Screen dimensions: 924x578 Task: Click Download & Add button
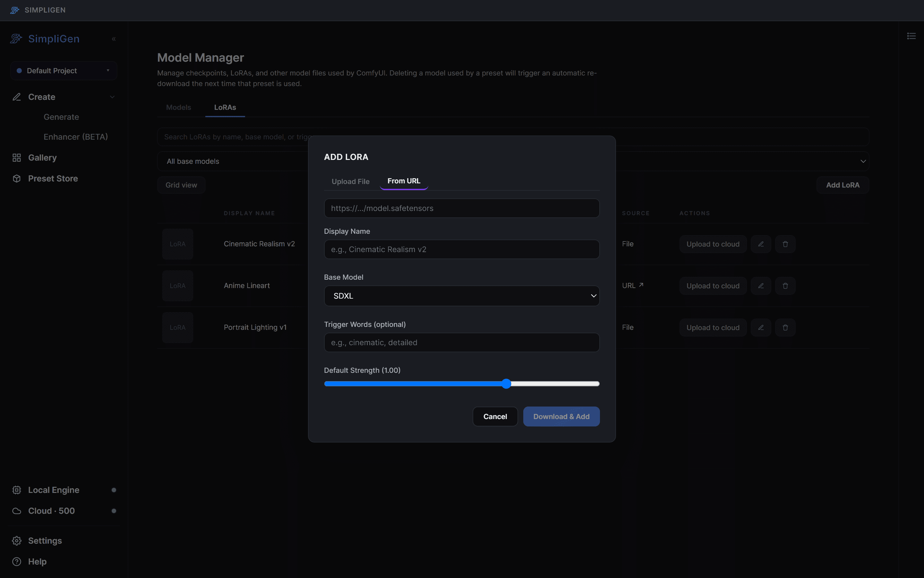pyautogui.click(x=561, y=416)
